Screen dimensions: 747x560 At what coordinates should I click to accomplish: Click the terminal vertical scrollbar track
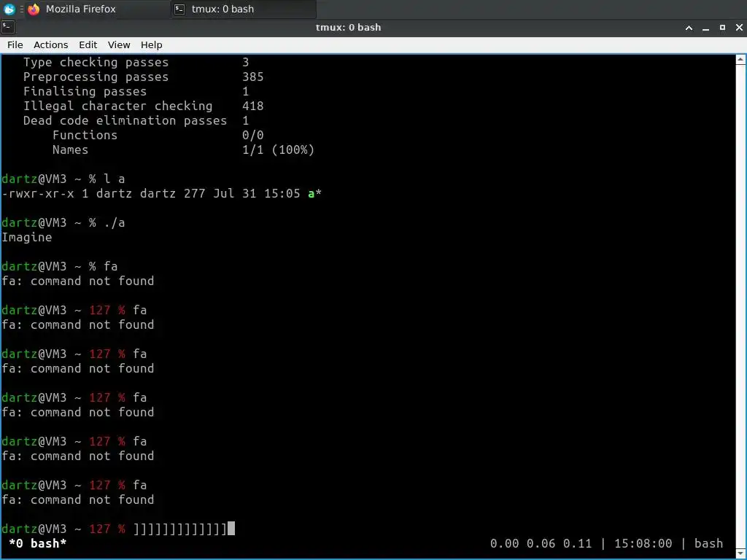click(740, 305)
